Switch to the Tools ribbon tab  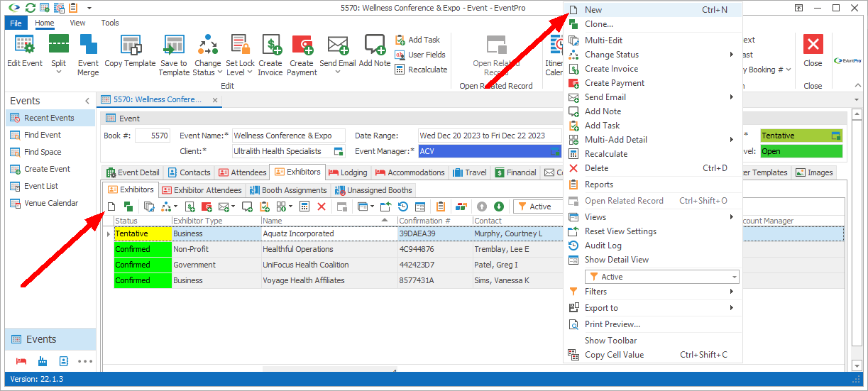[x=110, y=23]
